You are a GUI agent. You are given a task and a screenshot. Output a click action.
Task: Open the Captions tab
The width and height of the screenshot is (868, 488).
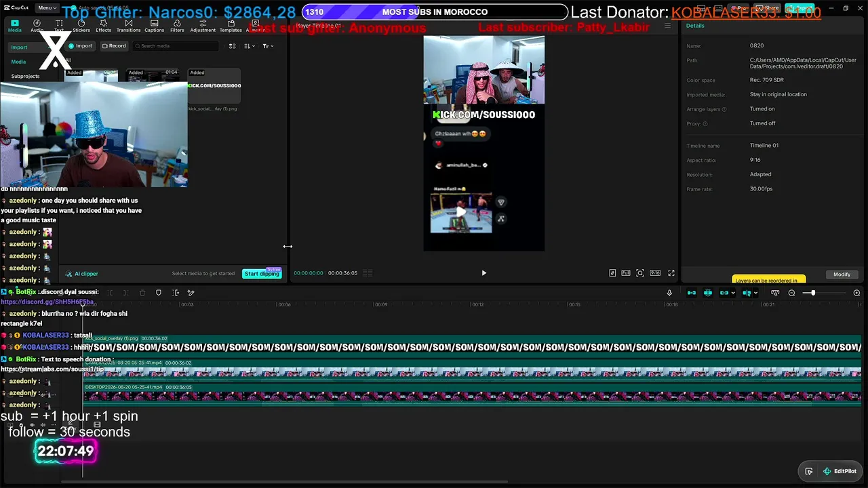click(x=154, y=26)
